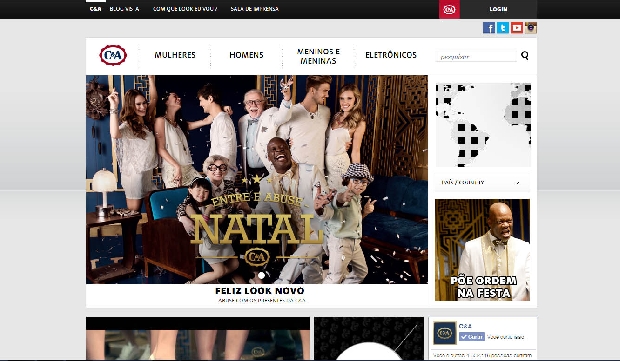The width and height of the screenshot is (620, 361).
Task: Open the Sala de Imprensa link
Action: [255, 9]
